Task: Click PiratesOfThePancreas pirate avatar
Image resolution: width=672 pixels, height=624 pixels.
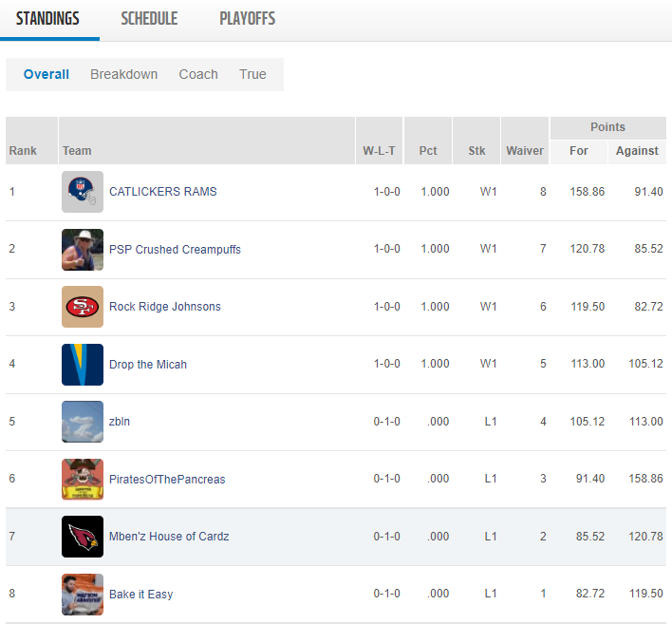Action: pos(83,480)
